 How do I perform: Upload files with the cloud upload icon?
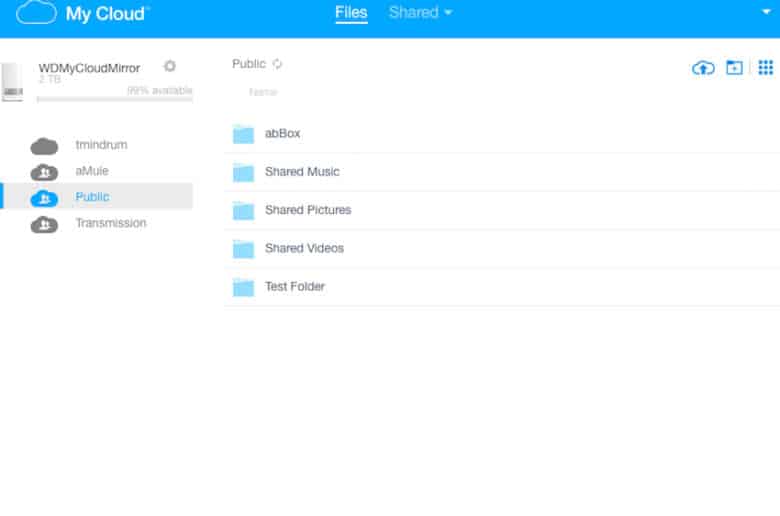click(x=703, y=67)
